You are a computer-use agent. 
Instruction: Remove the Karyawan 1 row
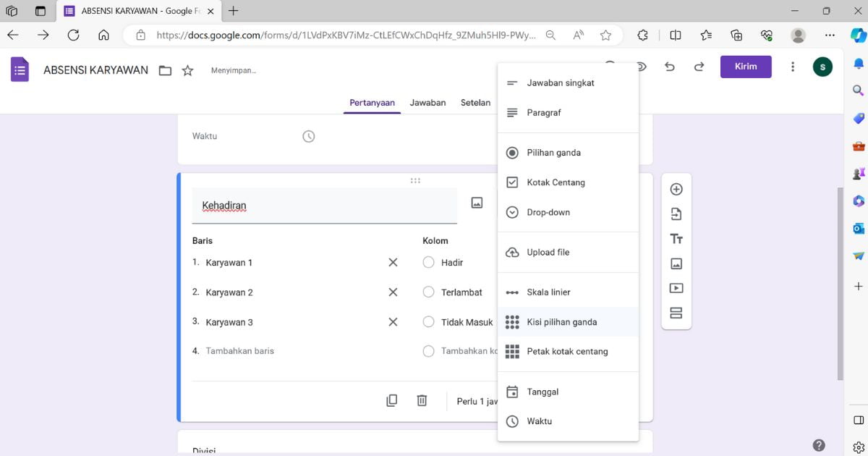click(x=393, y=263)
